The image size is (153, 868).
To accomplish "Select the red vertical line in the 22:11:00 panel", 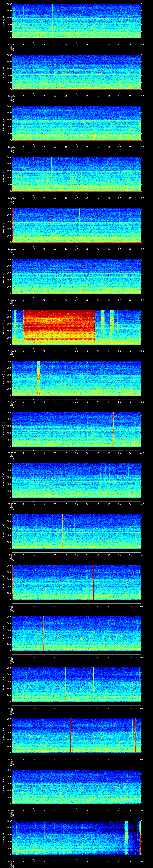I will pyautogui.click(x=62, y=531).
